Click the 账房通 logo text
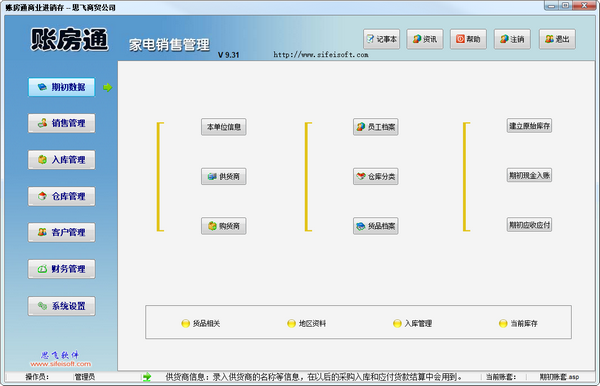 (x=69, y=39)
